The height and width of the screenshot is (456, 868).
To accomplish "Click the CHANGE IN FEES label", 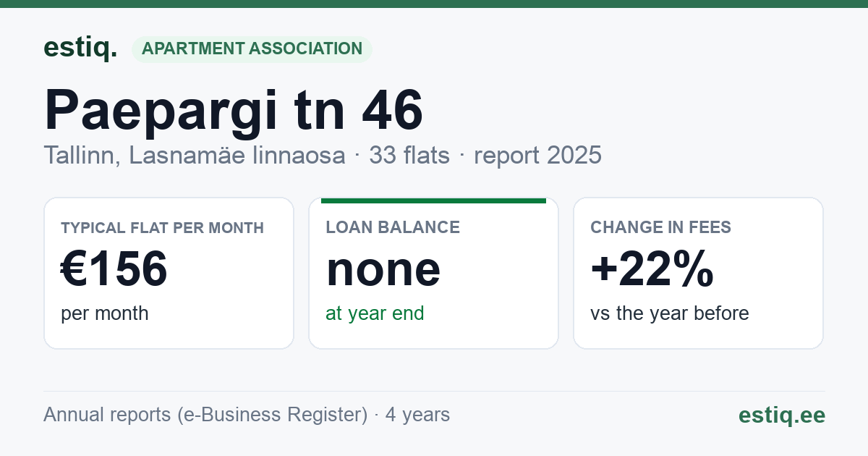I will [x=660, y=227].
